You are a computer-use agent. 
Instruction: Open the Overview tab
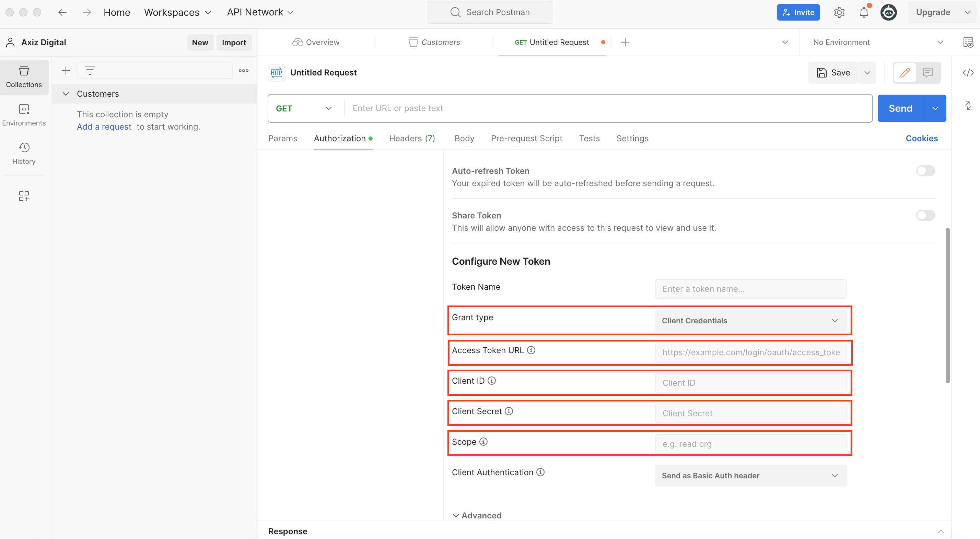[x=316, y=42]
